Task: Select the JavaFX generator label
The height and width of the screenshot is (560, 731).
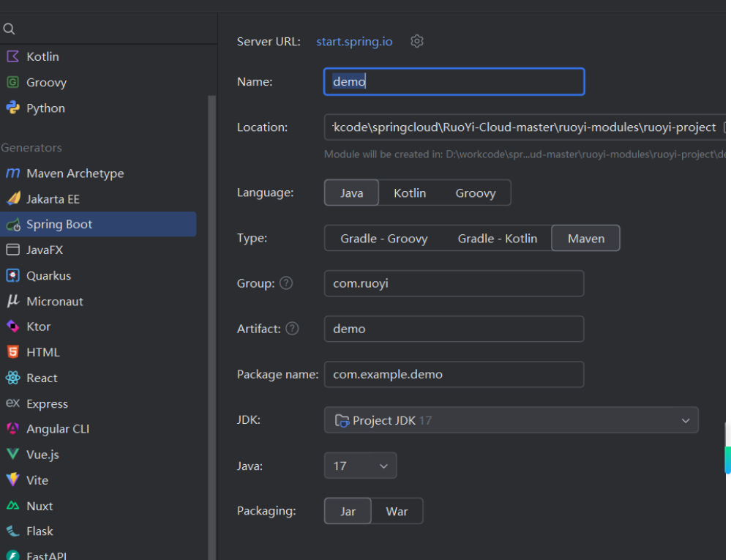Action: click(45, 250)
